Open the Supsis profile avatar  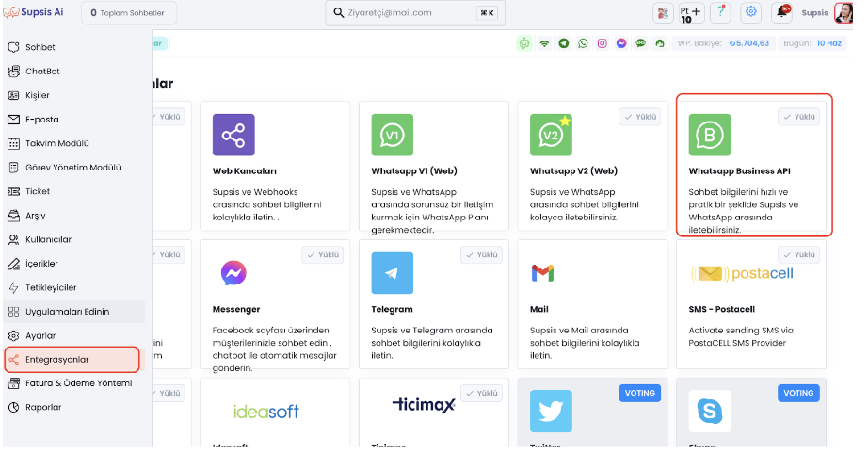coord(844,13)
